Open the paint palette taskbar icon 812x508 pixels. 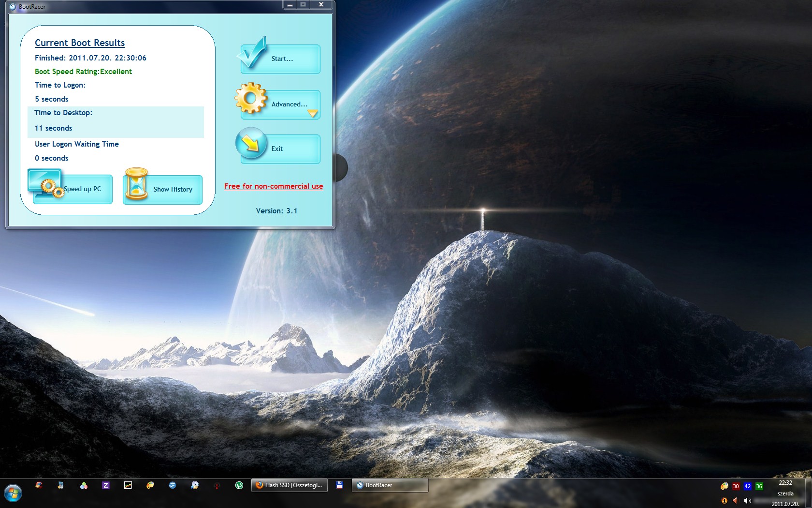[150, 485]
